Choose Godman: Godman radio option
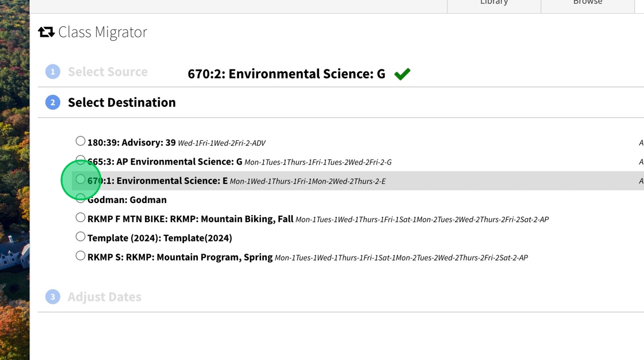 point(80,198)
